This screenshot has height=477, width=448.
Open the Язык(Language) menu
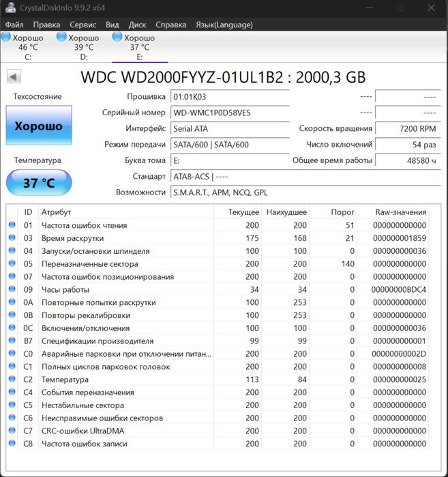[224, 25]
